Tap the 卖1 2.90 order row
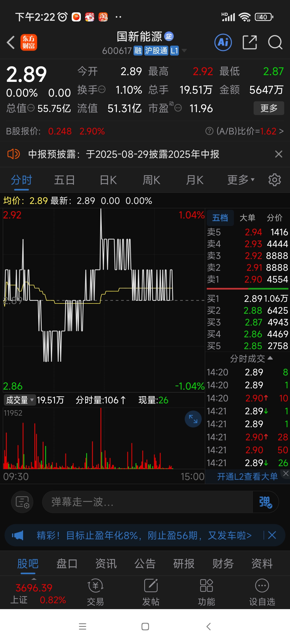 tap(248, 279)
